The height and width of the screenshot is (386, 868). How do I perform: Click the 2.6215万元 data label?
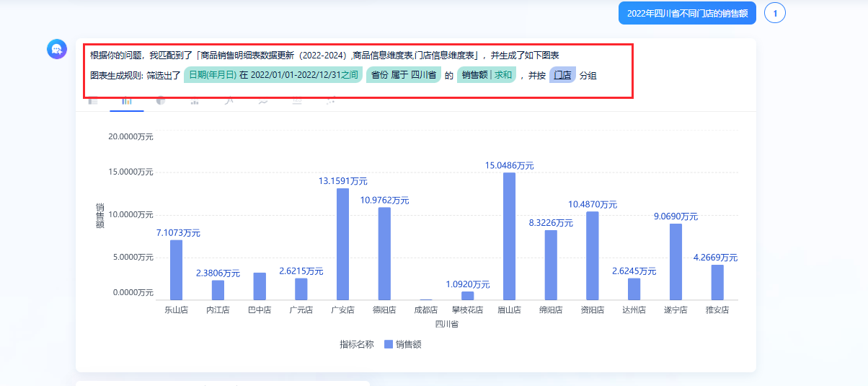(301, 271)
